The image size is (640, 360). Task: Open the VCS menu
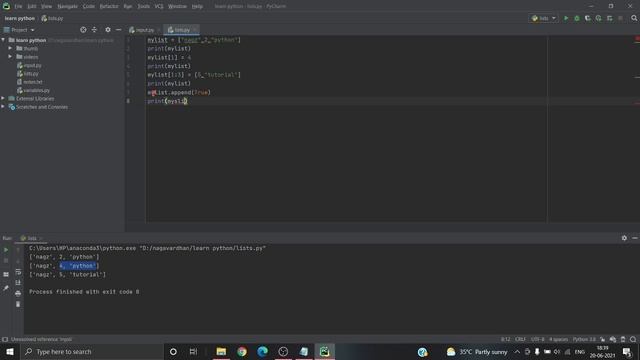coord(159,6)
